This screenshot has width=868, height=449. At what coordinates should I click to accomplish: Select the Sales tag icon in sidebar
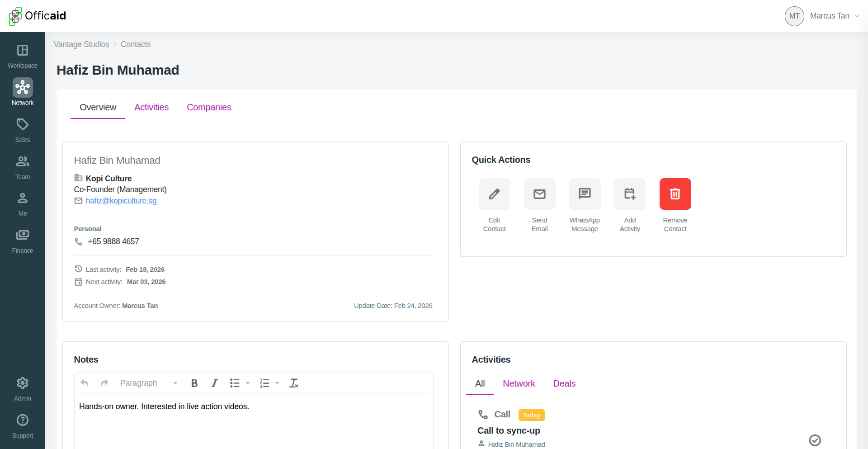[x=22, y=125]
